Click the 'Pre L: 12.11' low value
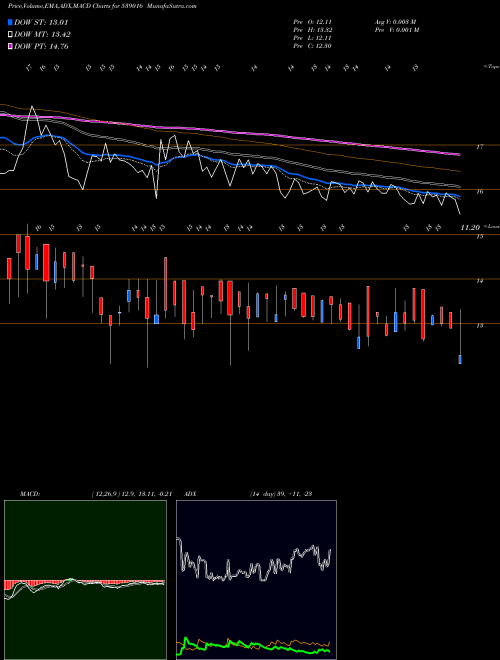500x660 pixels. [312, 38]
